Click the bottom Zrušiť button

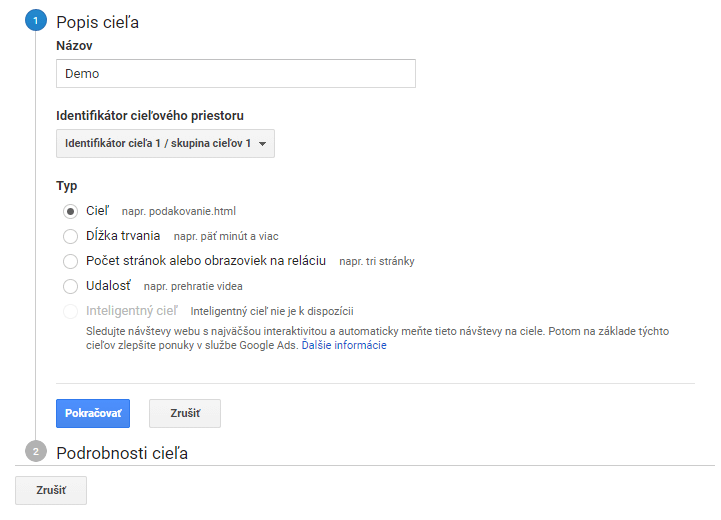pyautogui.click(x=51, y=490)
